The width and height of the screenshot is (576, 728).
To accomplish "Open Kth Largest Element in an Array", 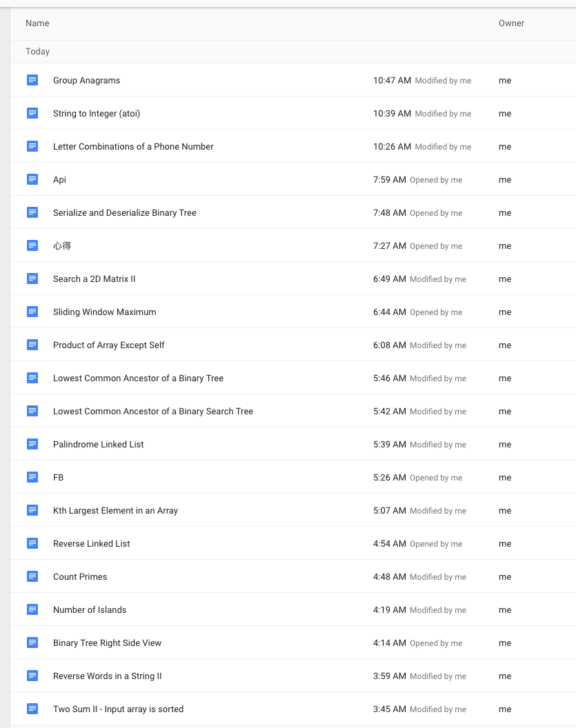I will point(115,510).
